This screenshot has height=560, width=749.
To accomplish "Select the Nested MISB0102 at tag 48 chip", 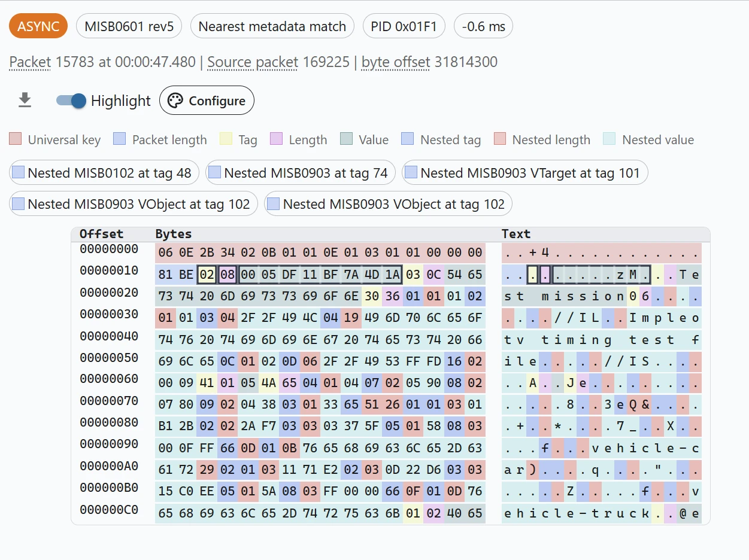I will pyautogui.click(x=101, y=173).
